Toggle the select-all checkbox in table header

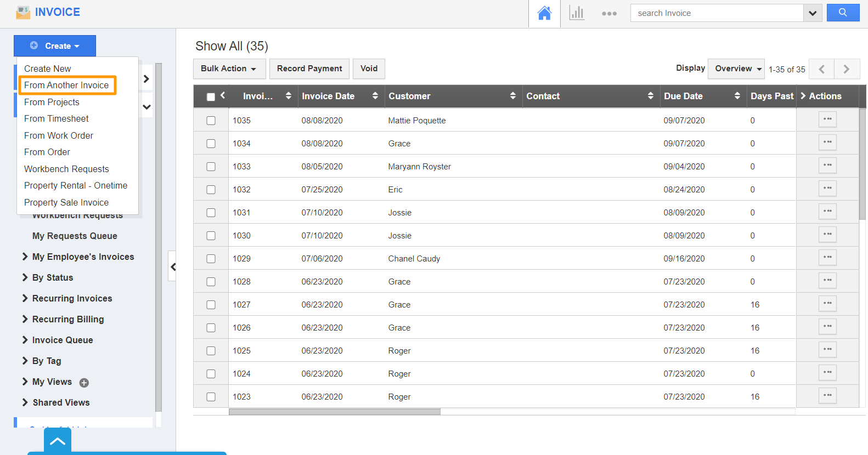pos(211,97)
